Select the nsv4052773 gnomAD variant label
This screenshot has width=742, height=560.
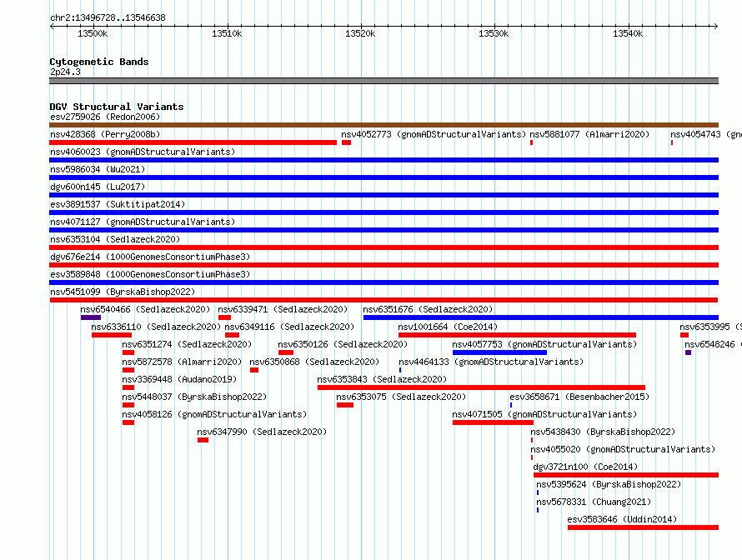(x=434, y=134)
